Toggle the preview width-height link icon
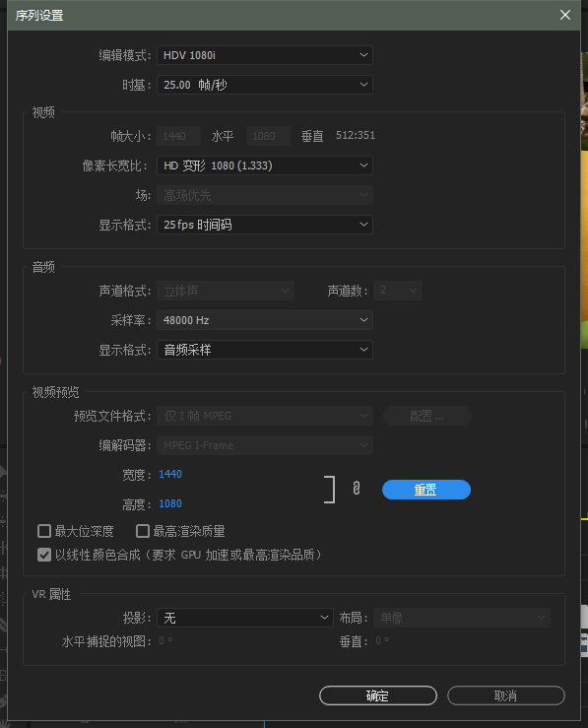The width and height of the screenshot is (588, 728). point(356,489)
